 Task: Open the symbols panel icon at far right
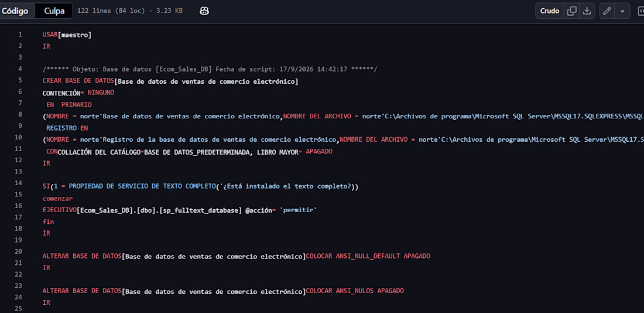[640, 11]
